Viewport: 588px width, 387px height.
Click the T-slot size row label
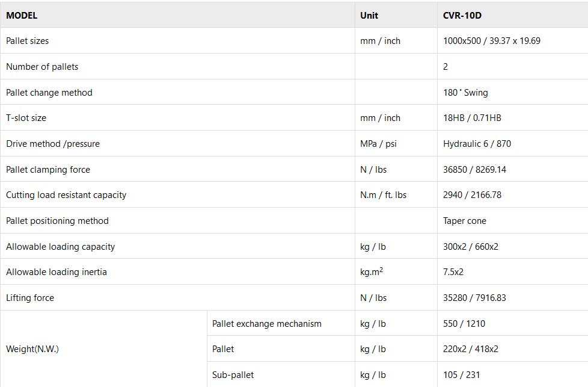pyautogui.click(x=26, y=118)
